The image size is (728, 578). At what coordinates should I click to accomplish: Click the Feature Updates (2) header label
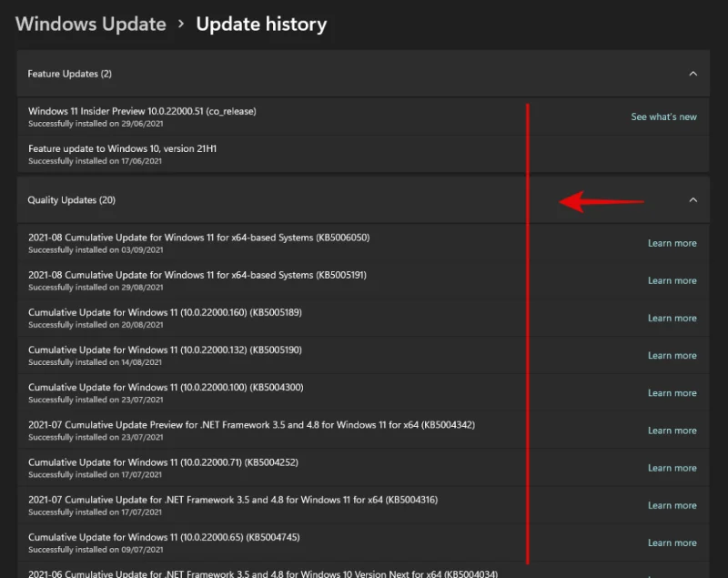coord(69,74)
